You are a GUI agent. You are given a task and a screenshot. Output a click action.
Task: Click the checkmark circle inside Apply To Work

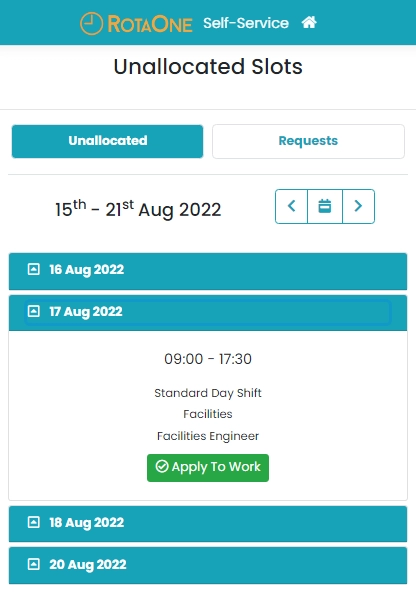tap(162, 466)
